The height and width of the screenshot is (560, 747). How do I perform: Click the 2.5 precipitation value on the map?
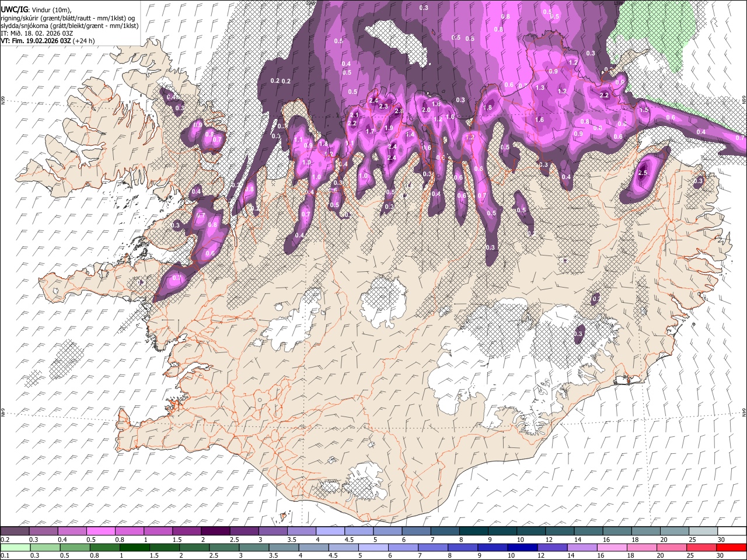(643, 173)
